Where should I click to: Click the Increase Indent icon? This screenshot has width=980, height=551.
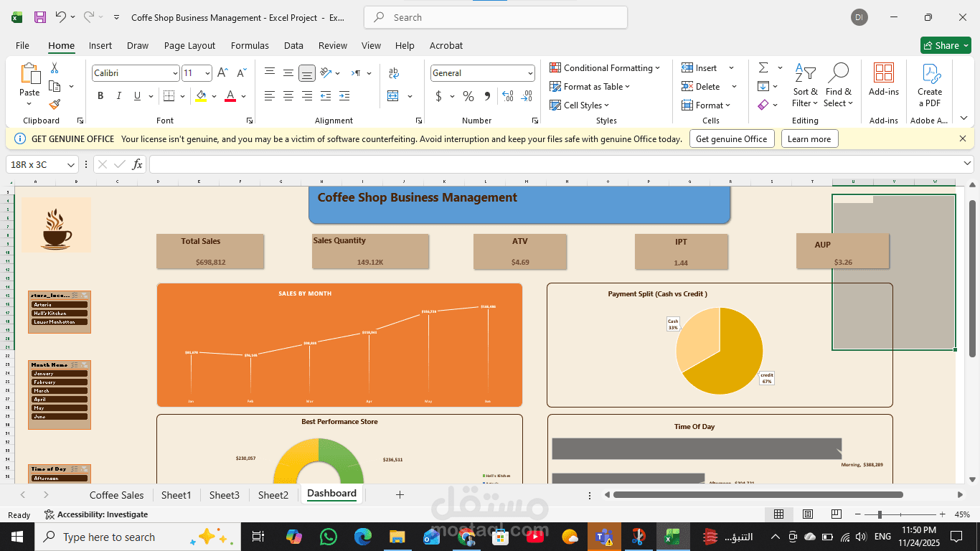pos(344,96)
